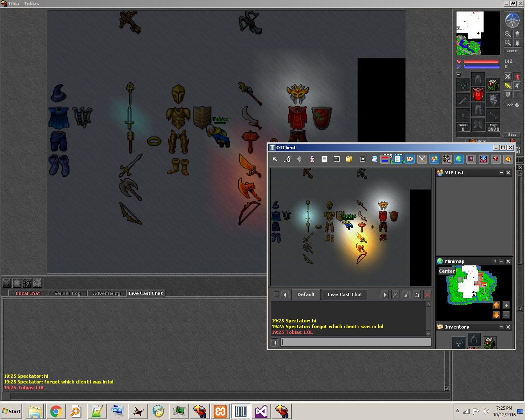Toggle minimap globe button in OTClient toolbar
Viewport: 525px width, 420px height.
point(459,159)
